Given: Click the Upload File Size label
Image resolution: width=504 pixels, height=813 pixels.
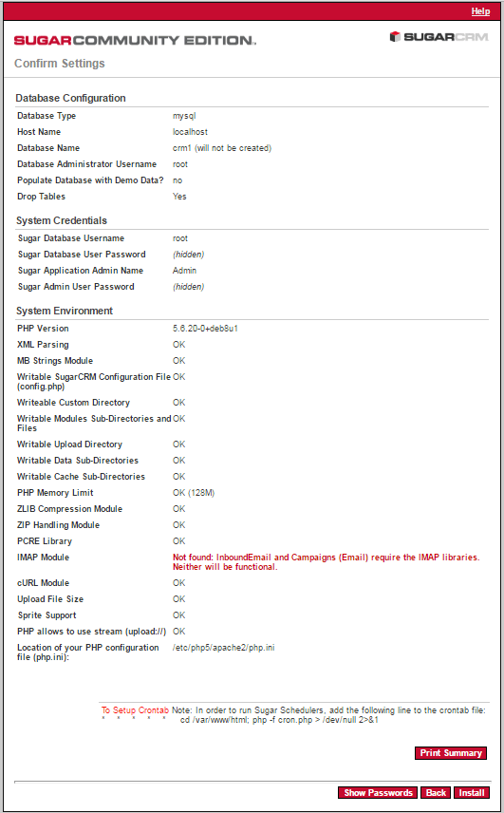Looking at the screenshot, I should tap(49, 599).
